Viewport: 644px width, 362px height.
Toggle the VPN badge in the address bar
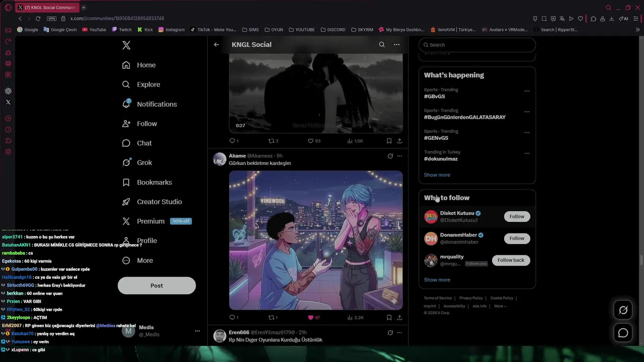click(51, 19)
